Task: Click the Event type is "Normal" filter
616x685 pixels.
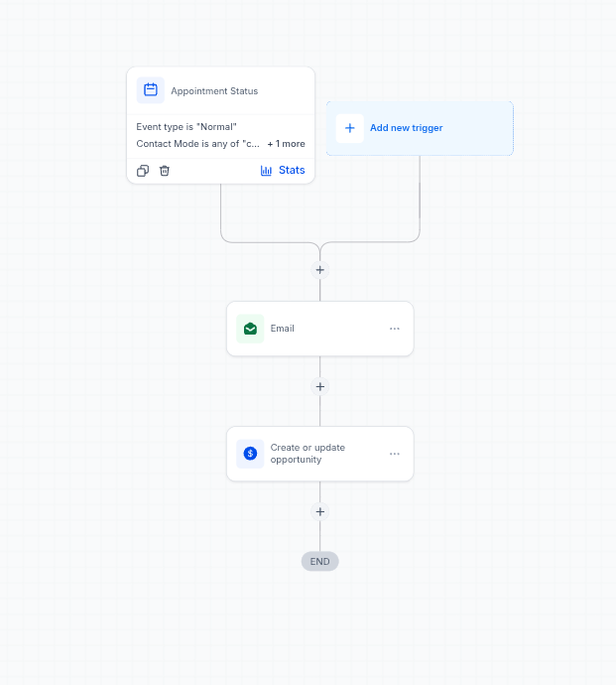Action: point(186,127)
